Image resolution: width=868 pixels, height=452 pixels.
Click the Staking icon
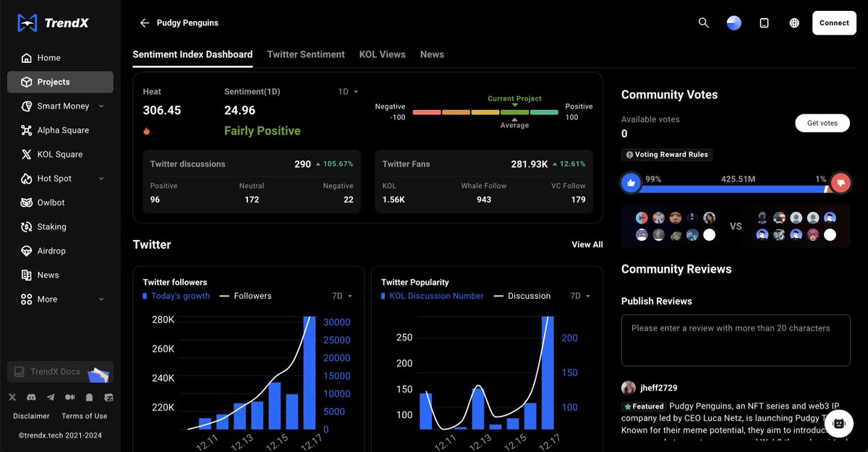27,226
